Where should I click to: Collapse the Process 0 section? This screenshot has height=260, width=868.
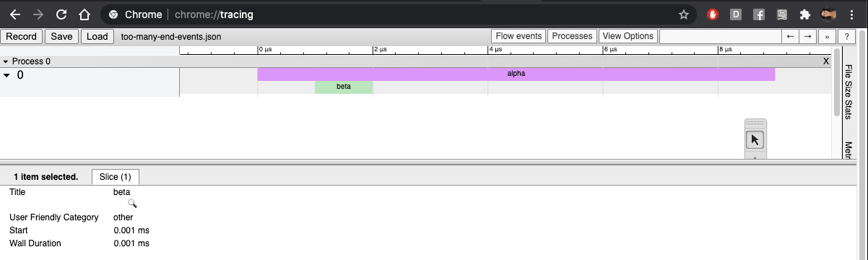coord(6,61)
